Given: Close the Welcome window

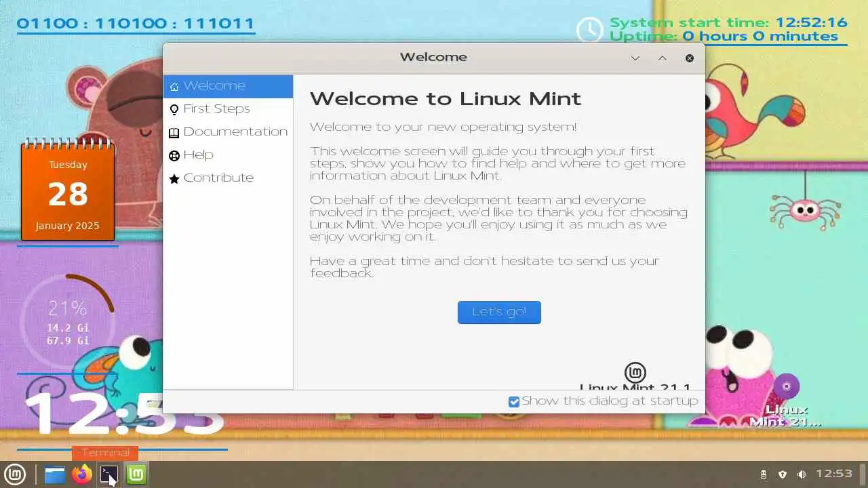Looking at the screenshot, I should (690, 58).
